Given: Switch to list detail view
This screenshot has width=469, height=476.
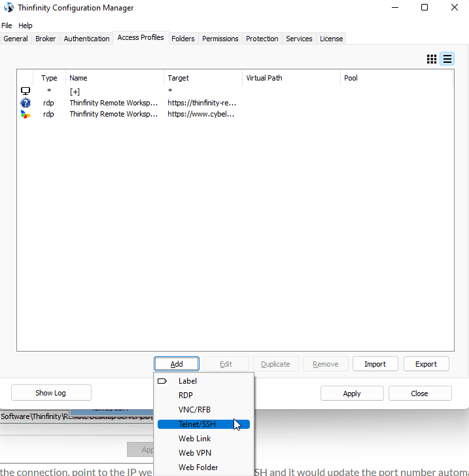Looking at the screenshot, I should pos(447,59).
